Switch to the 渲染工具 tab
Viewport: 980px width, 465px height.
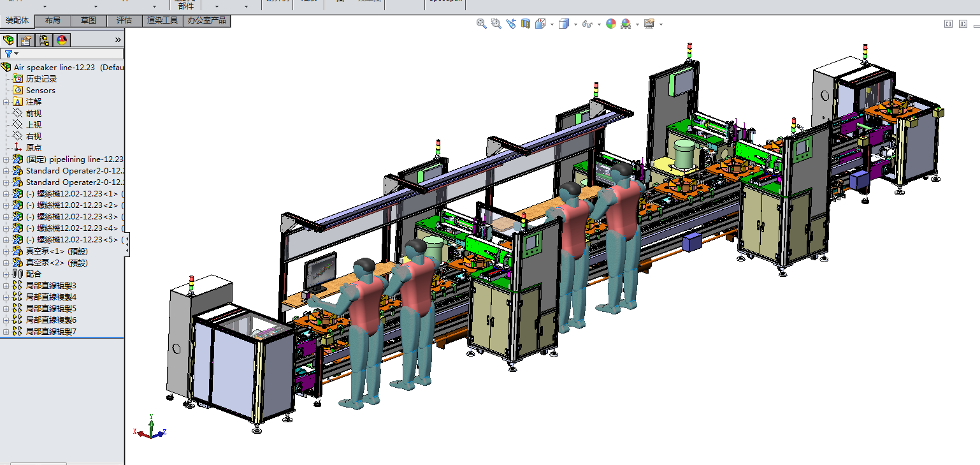point(162,20)
